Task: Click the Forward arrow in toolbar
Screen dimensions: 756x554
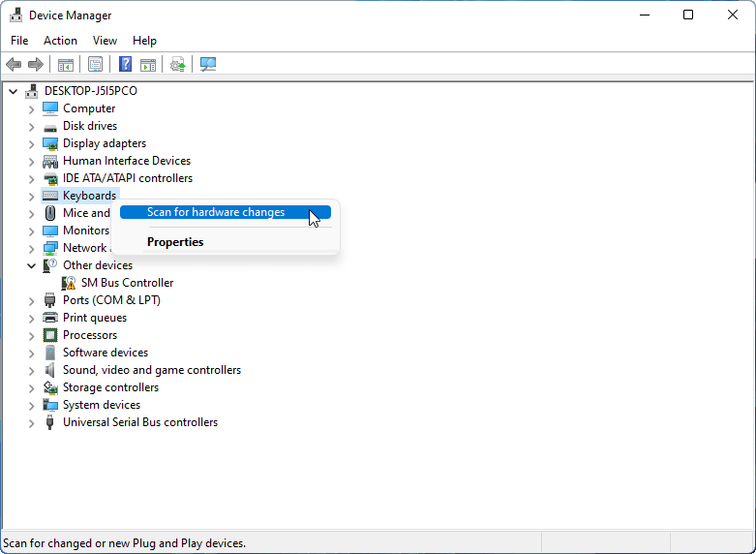Action: coord(36,65)
